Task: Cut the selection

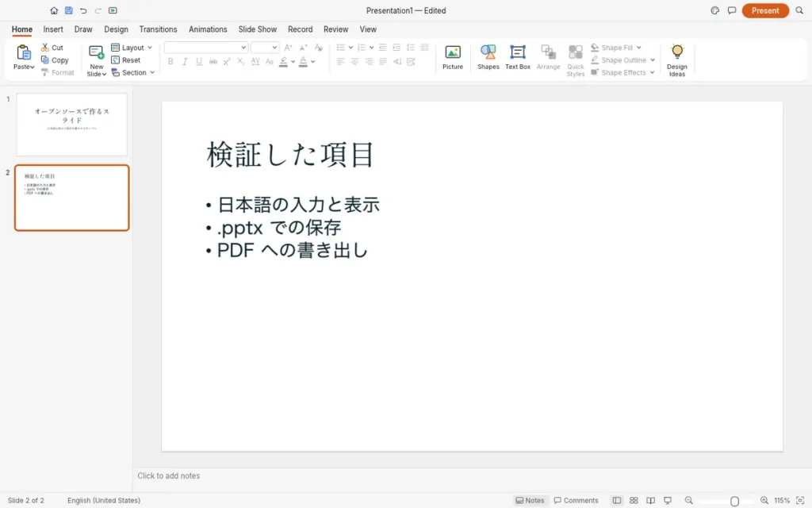Action: [x=52, y=47]
